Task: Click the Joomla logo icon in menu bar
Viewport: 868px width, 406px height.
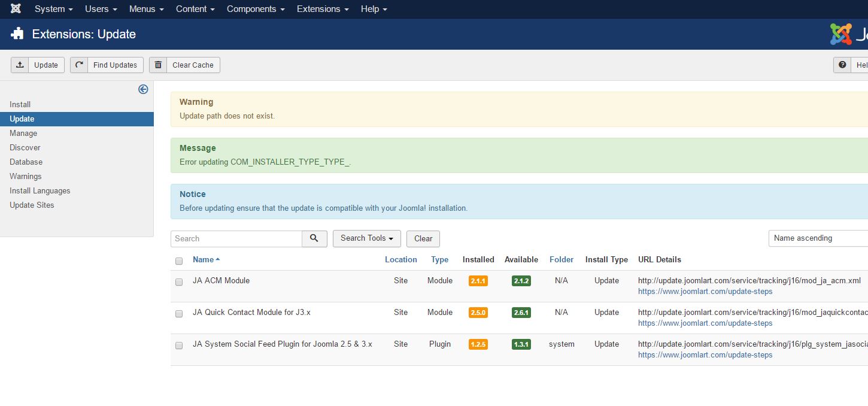Action: 16,9
